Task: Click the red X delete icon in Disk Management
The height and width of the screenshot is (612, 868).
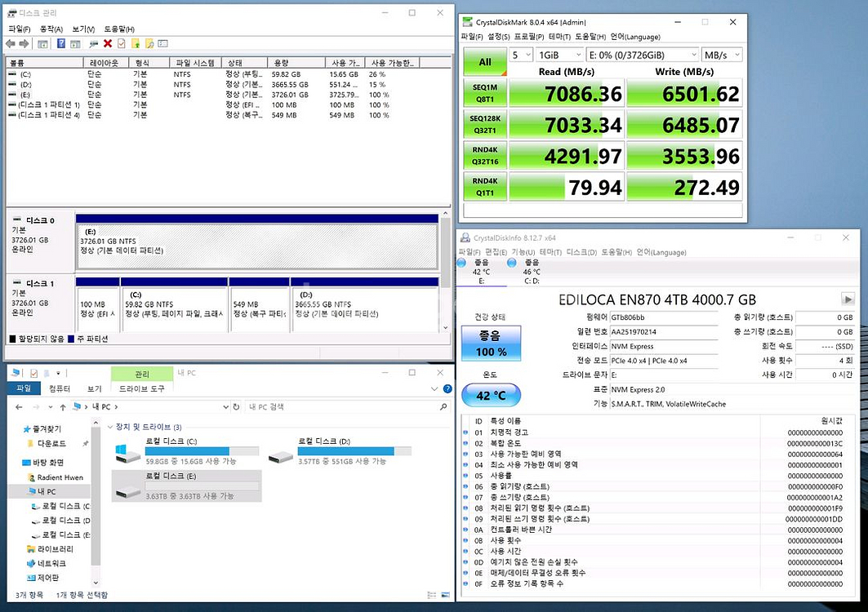Action: pyautogui.click(x=108, y=44)
